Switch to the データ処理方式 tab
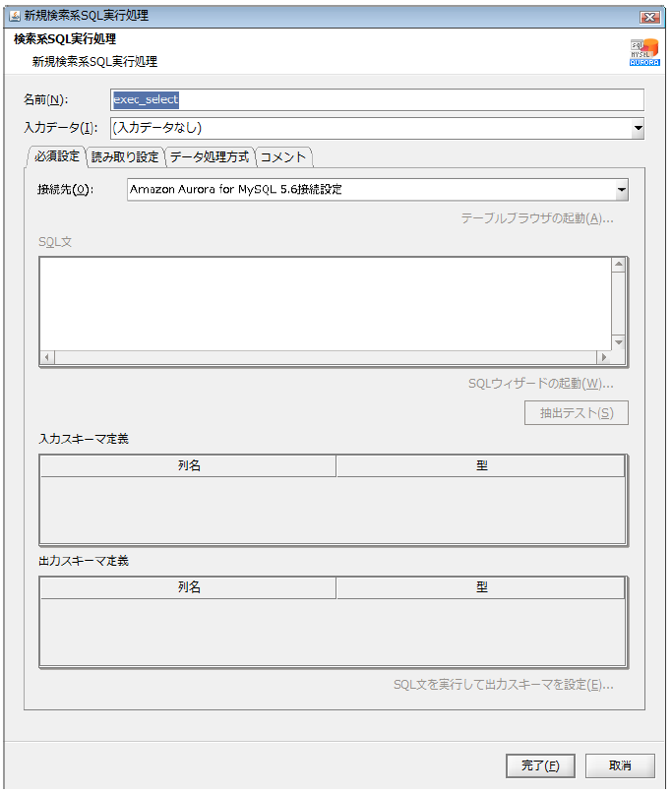 click(210, 157)
